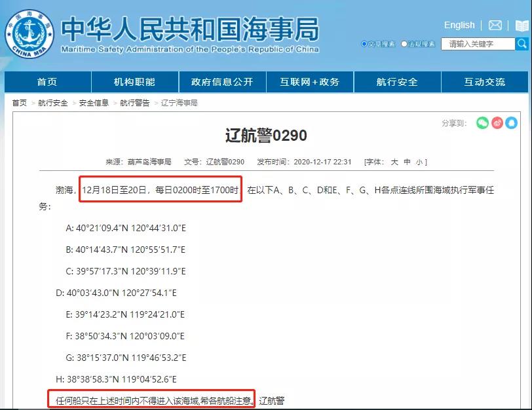
Task: Open the 机构职能 navigation menu
Action: (135, 82)
